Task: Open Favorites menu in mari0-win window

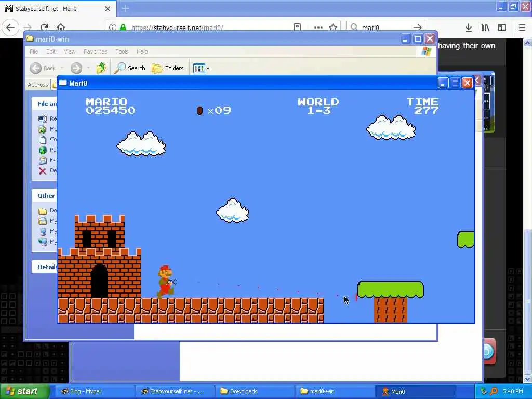Action: (95, 51)
